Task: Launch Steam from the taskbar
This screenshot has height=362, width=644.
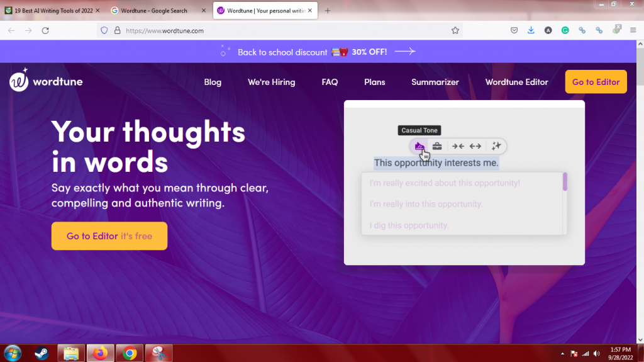Action: coord(42,353)
